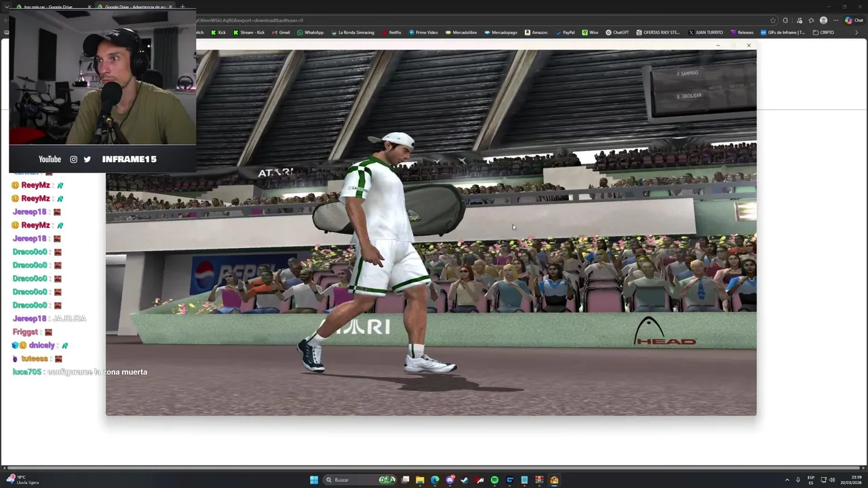Expand the bookmarks bar overflow chevron
This screenshot has height=488, width=868.
click(x=856, y=33)
